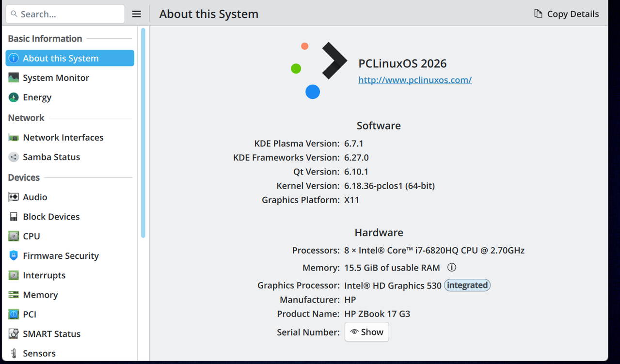The width and height of the screenshot is (620, 364).
Task: Click the kernel version '6.18.36-pclos1 (64-bit)'
Action: 389,186
